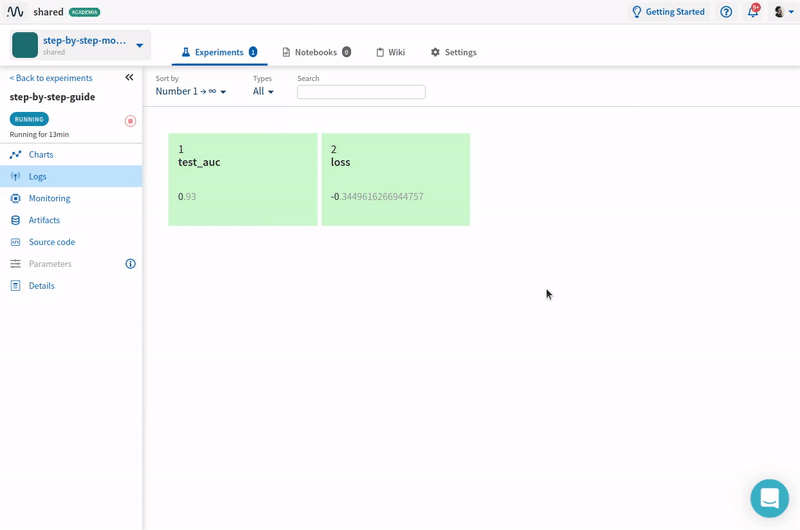Open the help question mark icon
Image resolution: width=800 pixels, height=530 pixels.
coord(726,12)
